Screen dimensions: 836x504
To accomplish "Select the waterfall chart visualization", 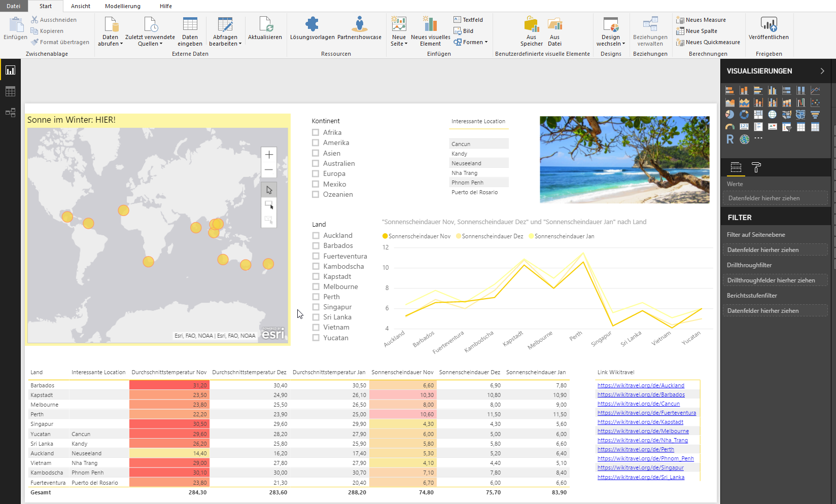I will pyautogui.click(x=801, y=102).
